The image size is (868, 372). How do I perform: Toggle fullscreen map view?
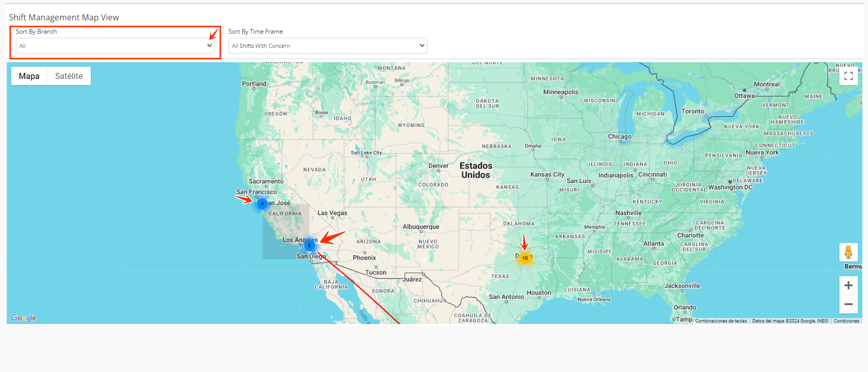[x=848, y=76]
